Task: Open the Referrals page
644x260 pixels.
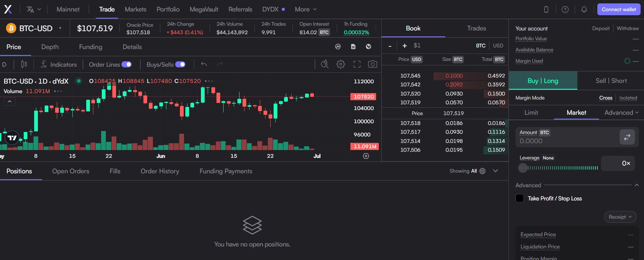Action: [x=240, y=9]
